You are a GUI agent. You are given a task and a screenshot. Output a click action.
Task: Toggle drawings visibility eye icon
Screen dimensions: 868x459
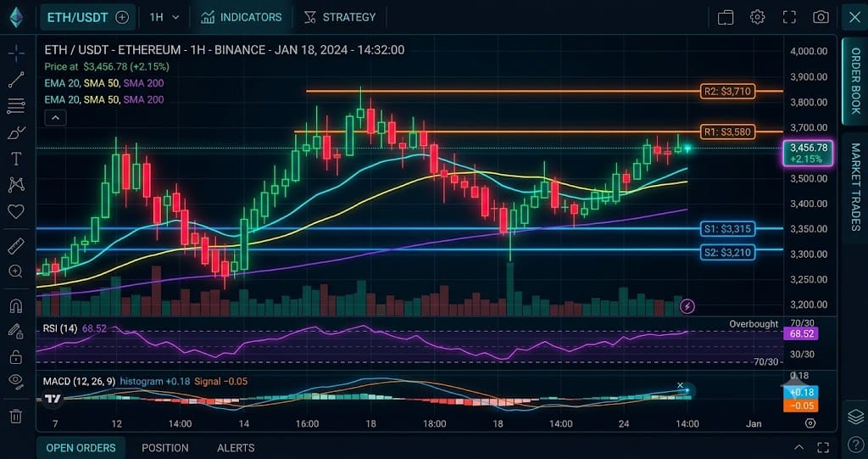point(16,381)
